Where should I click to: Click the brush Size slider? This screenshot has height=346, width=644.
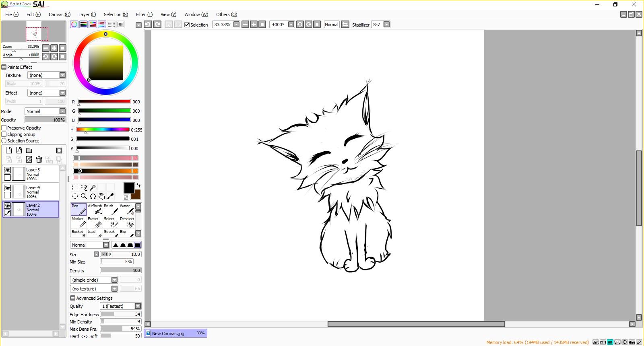(120, 254)
